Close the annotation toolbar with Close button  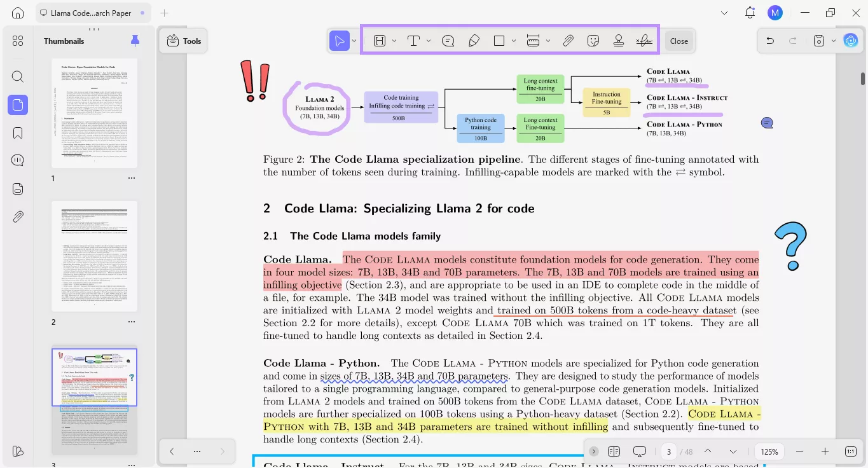pos(679,40)
